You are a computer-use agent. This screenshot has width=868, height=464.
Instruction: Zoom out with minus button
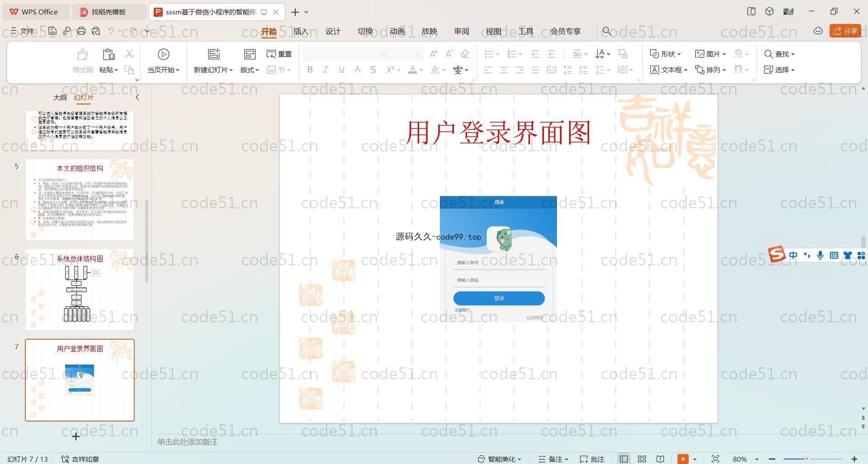(x=772, y=459)
